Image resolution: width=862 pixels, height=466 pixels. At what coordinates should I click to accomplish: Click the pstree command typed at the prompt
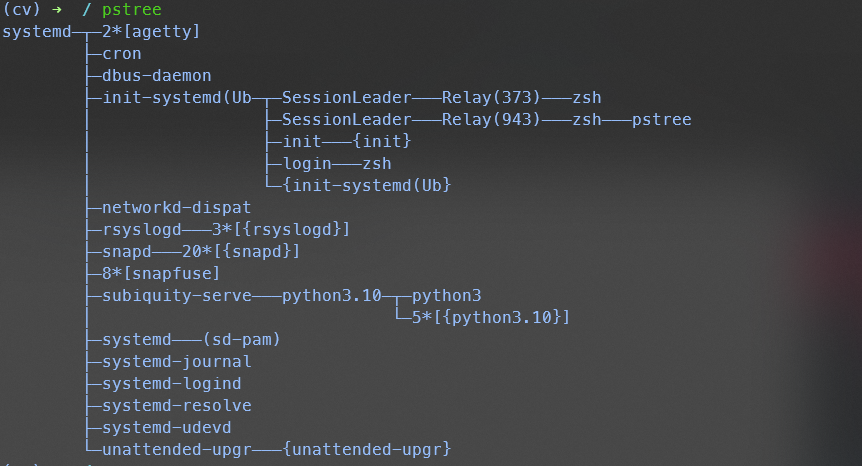coord(131,10)
